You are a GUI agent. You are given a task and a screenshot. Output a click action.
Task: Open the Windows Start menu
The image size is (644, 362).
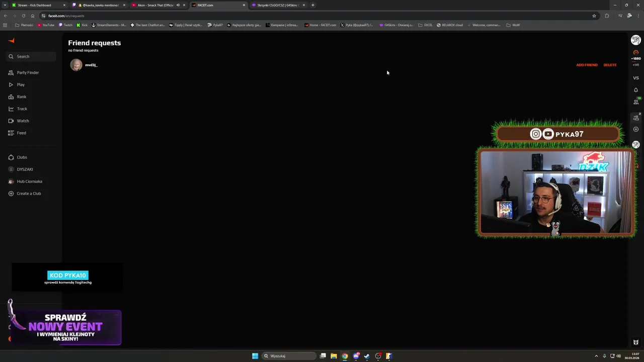coord(255,356)
